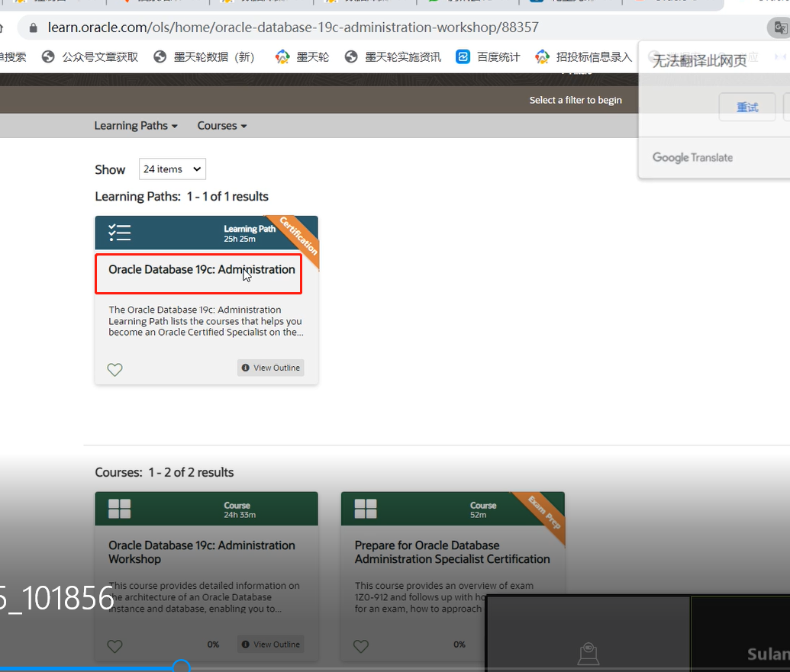Click the 墨天轮数据 bookmark globe icon
This screenshot has height=672, width=790.
coord(160,57)
